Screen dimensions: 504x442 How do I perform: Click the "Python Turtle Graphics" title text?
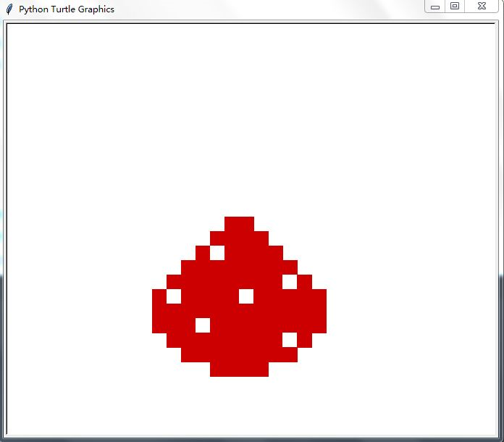point(67,9)
